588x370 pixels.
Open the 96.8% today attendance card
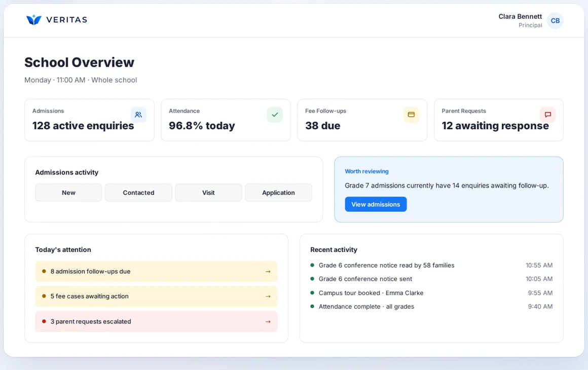pyautogui.click(x=226, y=120)
